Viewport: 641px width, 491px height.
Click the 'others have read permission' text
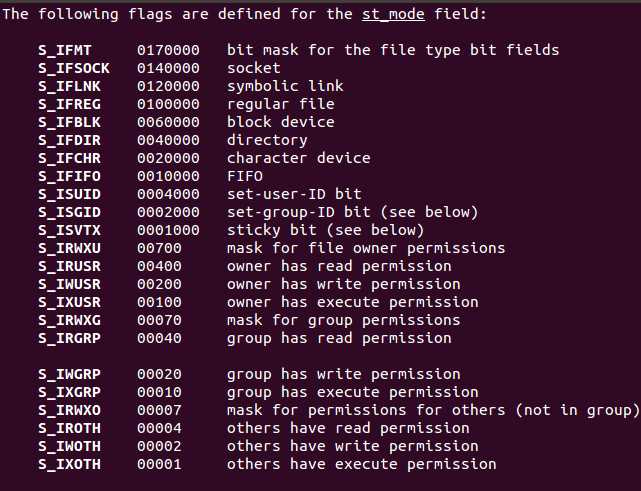tap(348, 428)
